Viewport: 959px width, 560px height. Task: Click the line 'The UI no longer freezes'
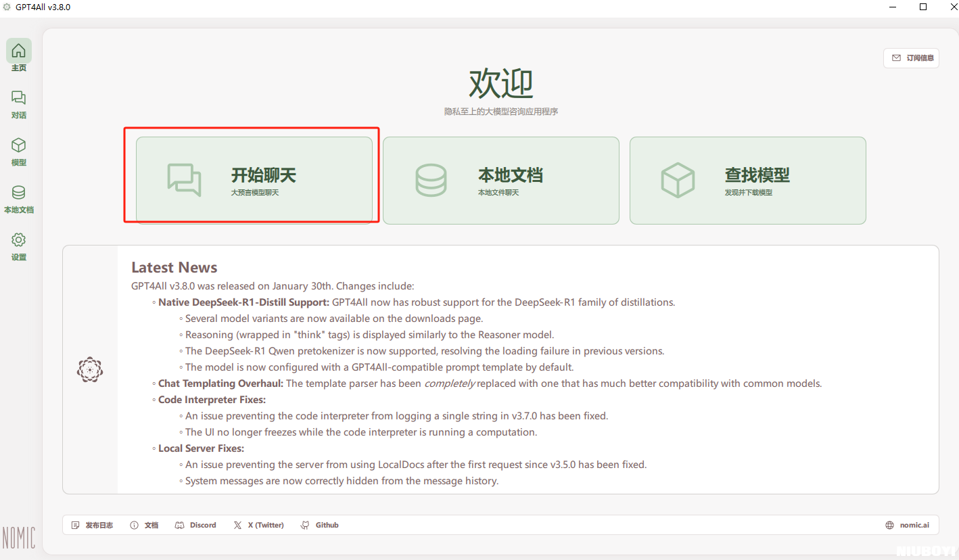pos(361,432)
